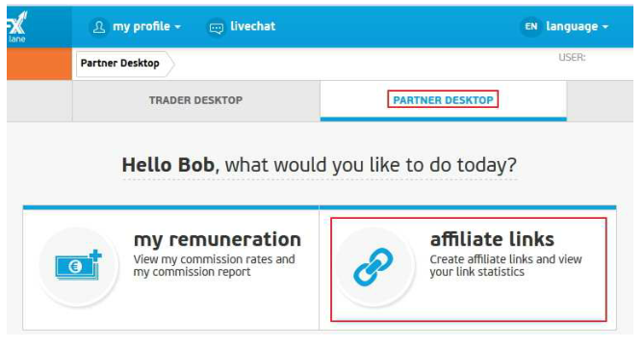Image resolution: width=644 pixels, height=348 pixels.
Task: Click the orange sidebar block
Action: coord(39,64)
